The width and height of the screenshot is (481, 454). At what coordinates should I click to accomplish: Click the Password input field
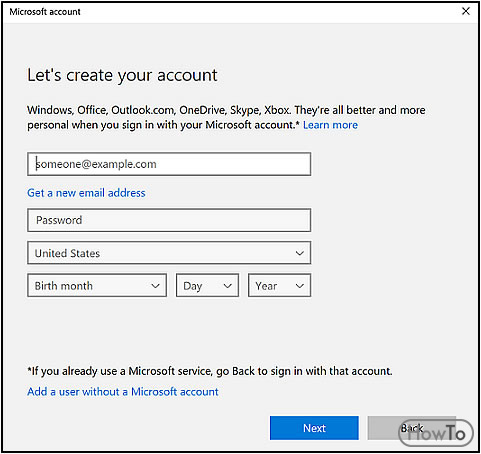(169, 220)
